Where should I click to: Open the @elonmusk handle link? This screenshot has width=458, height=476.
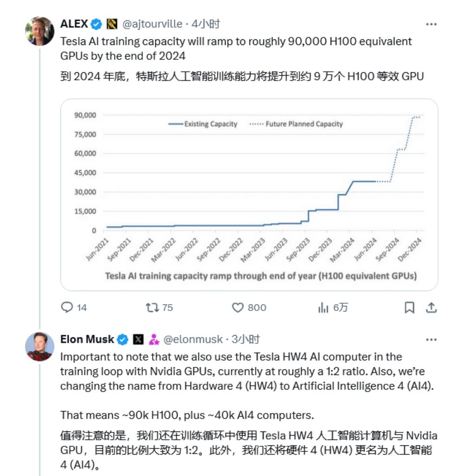click(x=193, y=339)
